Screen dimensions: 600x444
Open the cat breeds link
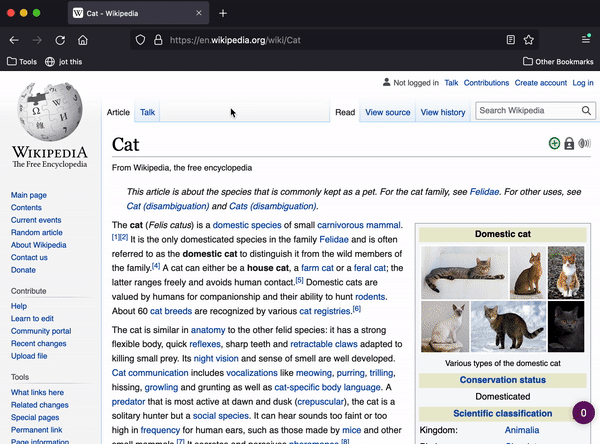point(171,311)
